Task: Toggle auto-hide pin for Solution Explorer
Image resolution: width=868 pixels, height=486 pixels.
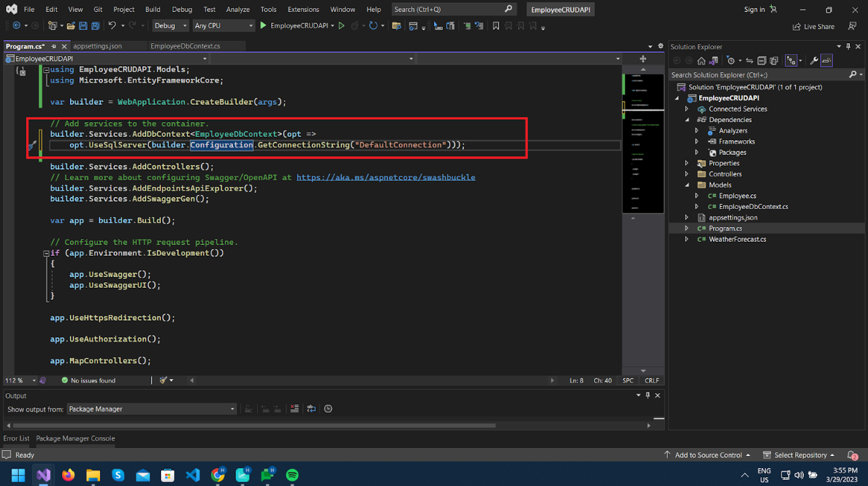Action: pyautogui.click(x=848, y=47)
